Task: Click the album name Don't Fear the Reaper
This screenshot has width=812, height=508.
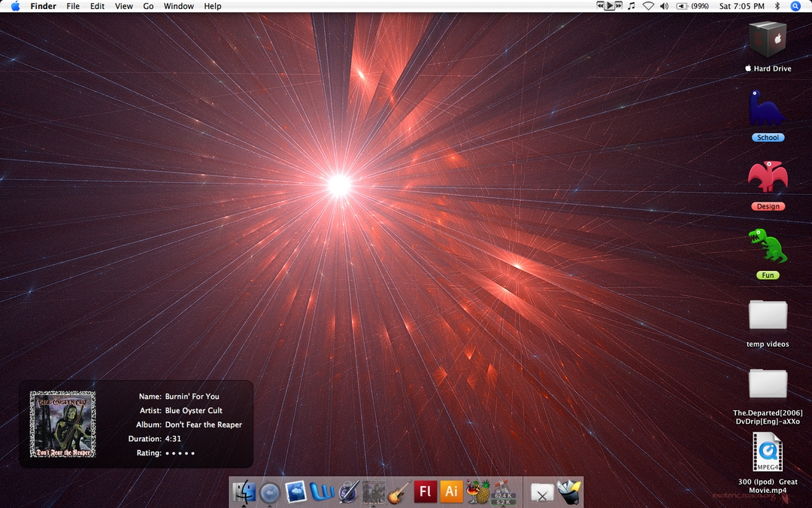Action: pyautogui.click(x=204, y=424)
